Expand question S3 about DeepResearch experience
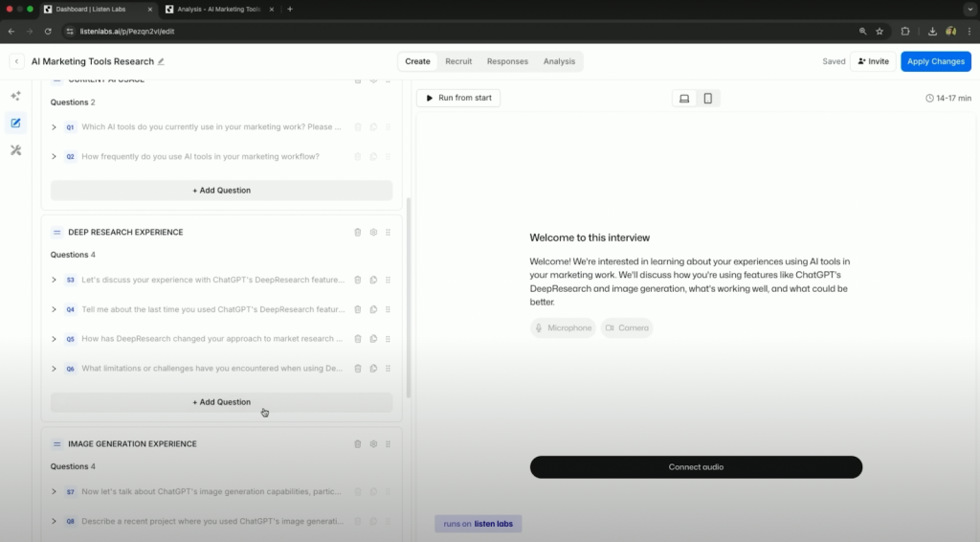The height and width of the screenshot is (542, 980). pos(55,280)
